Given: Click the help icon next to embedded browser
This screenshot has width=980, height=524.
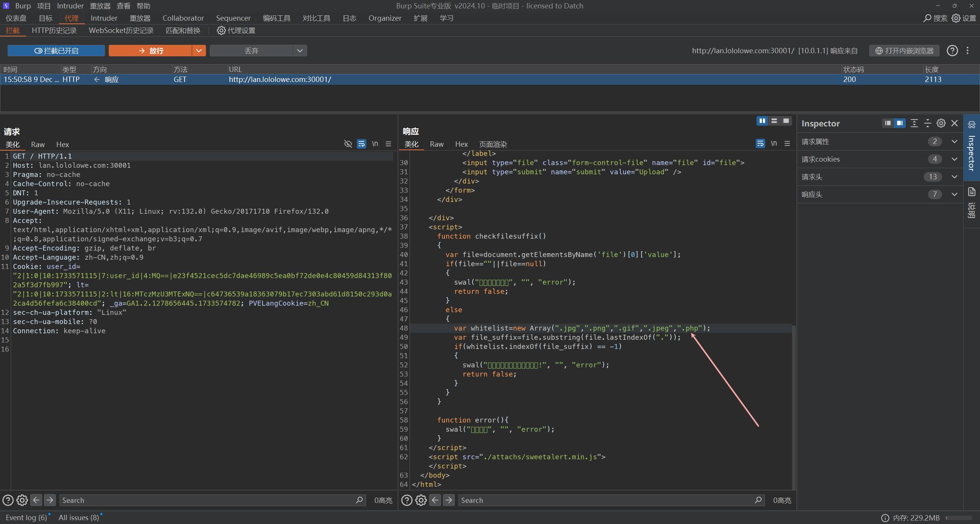Looking at the screenshot, I should [952, 51].
